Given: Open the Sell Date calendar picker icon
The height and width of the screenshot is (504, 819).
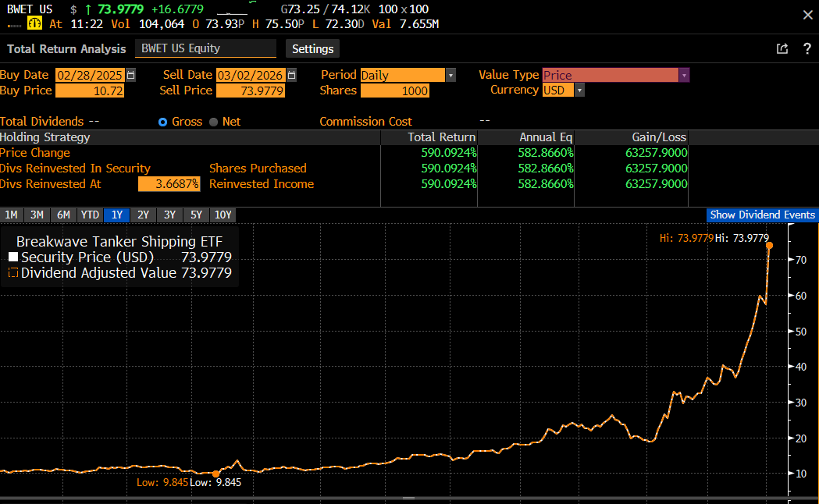Looking at the screenshot, I should tap(291, 75).
